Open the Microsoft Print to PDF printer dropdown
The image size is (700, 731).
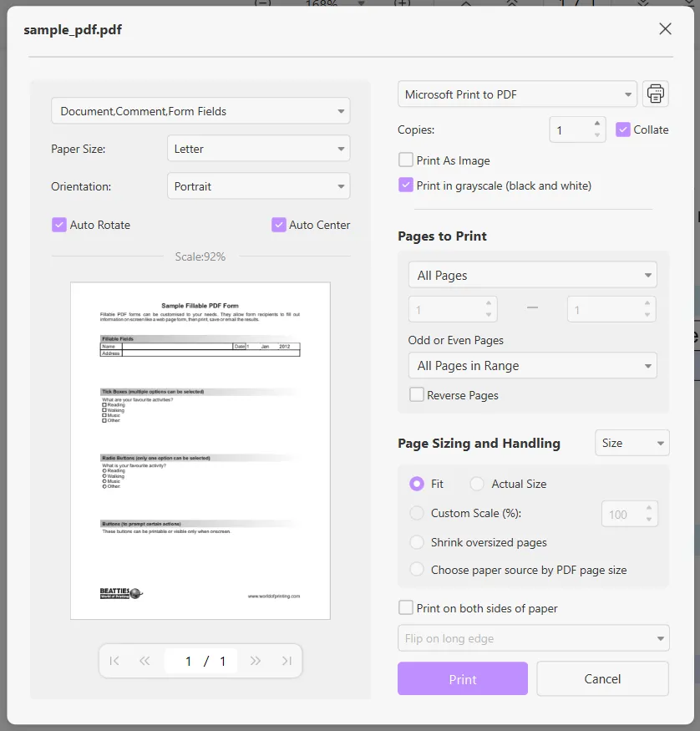pyautogui.click(x=516, y=94)
